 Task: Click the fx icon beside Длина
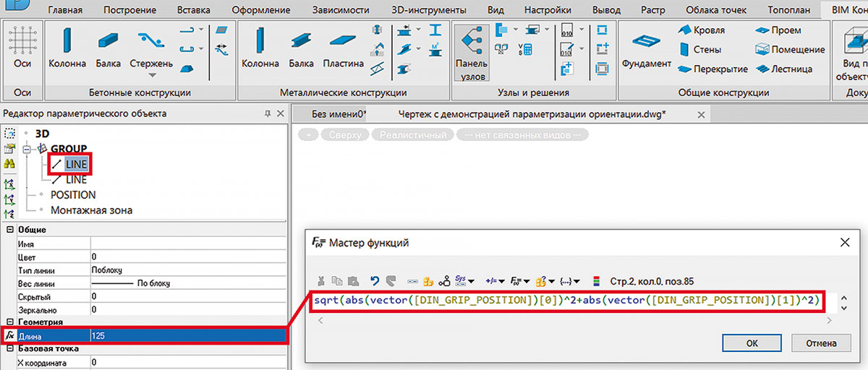coord(9,335)
